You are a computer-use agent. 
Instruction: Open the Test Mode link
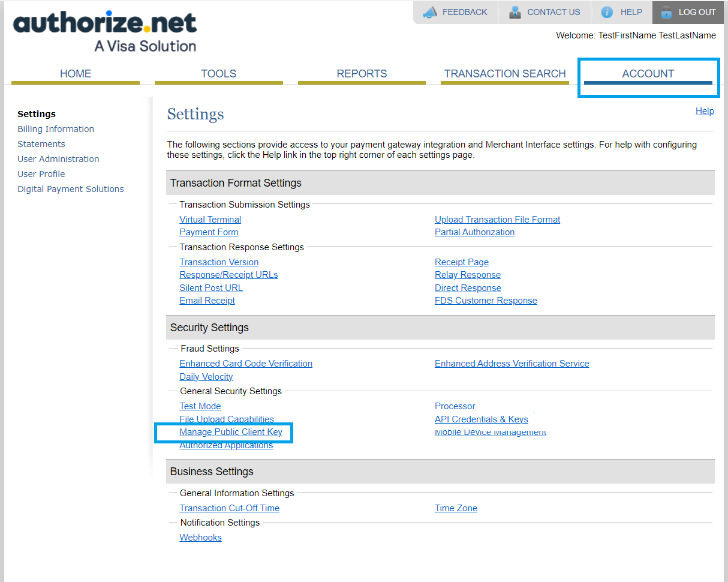coord(200,406)
